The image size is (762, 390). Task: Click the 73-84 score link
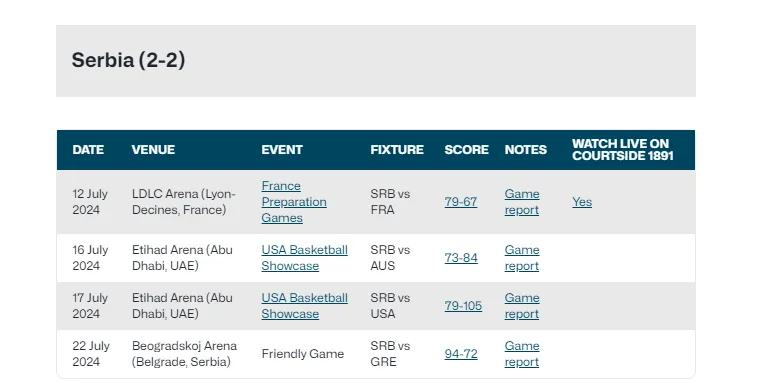click(461, 257)
